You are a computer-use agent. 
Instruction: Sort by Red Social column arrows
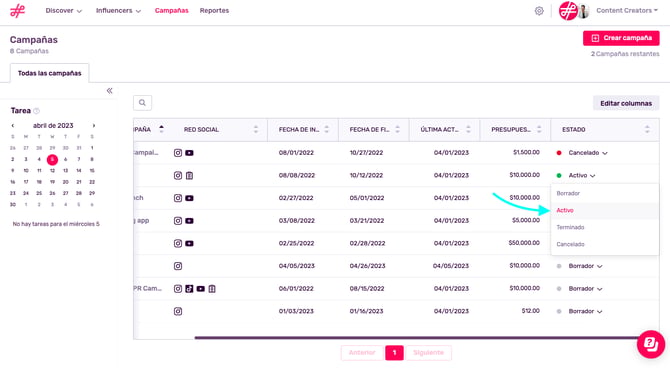coord(256,130)
